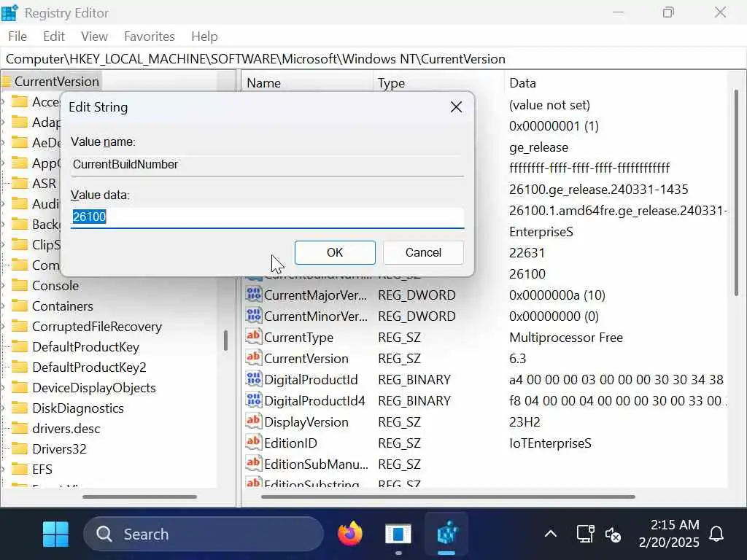Close the Edit String dialog
The height and width of the screenshot is (560, 747).
[456, 106]
